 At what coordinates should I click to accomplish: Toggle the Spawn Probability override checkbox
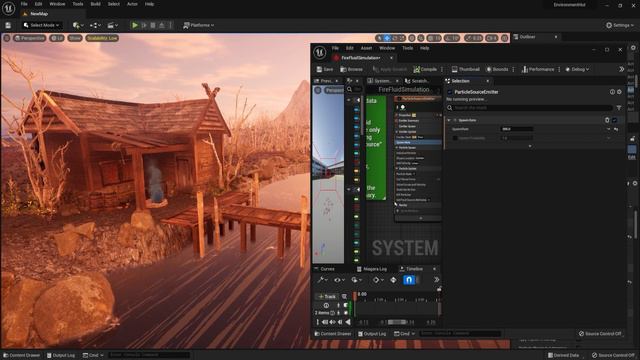tap(455, 138)
